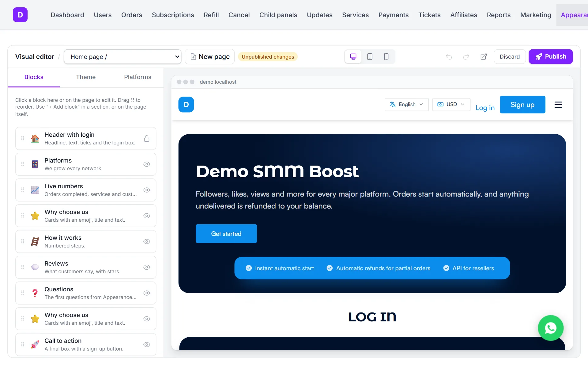Image resolution: width=588 pixels, height=368 pixels.
Task: Open the Platforms tab
Action: point(138,77)
